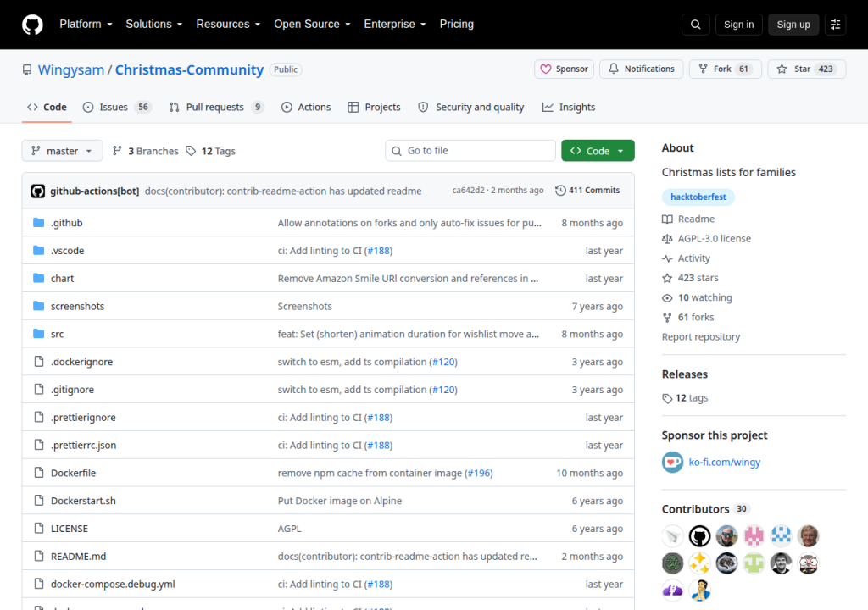This screenshot has height=610, width=868.
Task: Open the header menu sliders icon
Action: [835, 25]
